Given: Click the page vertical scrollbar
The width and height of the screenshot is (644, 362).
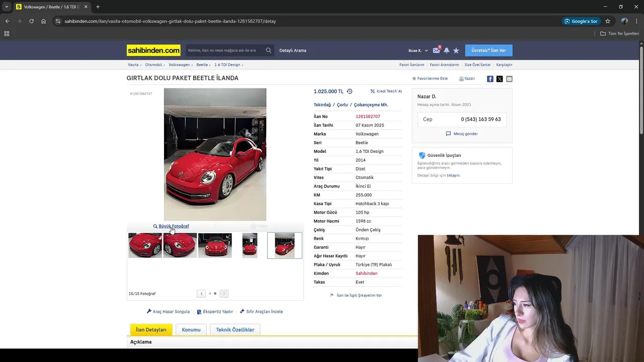Looking at the screenshot, I should [641, 90].
